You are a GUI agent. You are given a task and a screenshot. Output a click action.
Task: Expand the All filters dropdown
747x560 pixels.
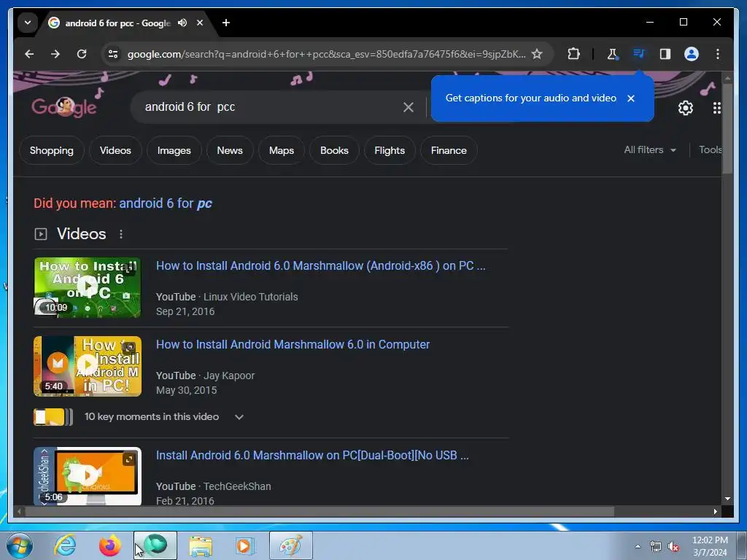point(650,150)
